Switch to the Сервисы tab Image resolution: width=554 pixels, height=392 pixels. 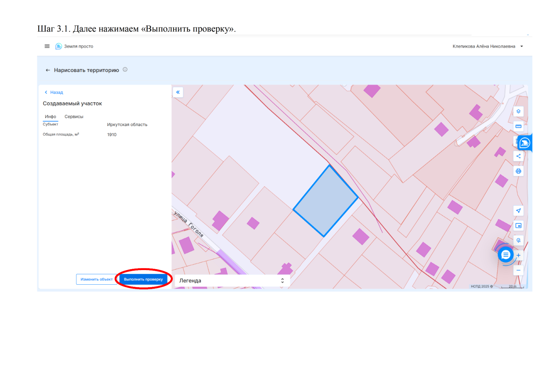point(74,117)
